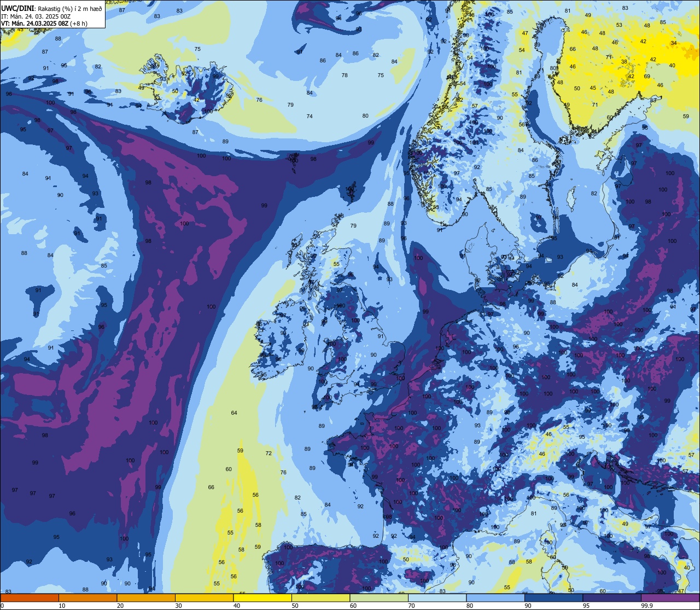Screen dimensions: 700x610
Task: Select the blue 80–90 legend segment
Action: [x=496, y=598]
